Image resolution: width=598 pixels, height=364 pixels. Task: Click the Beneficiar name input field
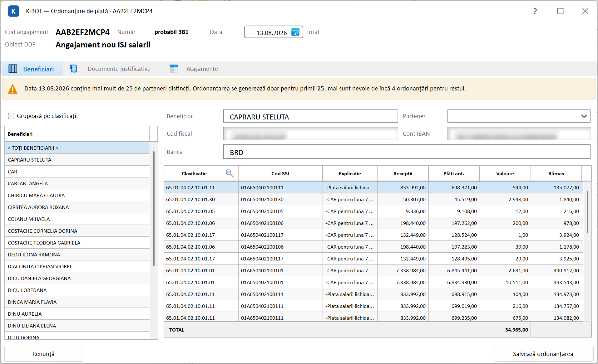click(x=311, y=116)
